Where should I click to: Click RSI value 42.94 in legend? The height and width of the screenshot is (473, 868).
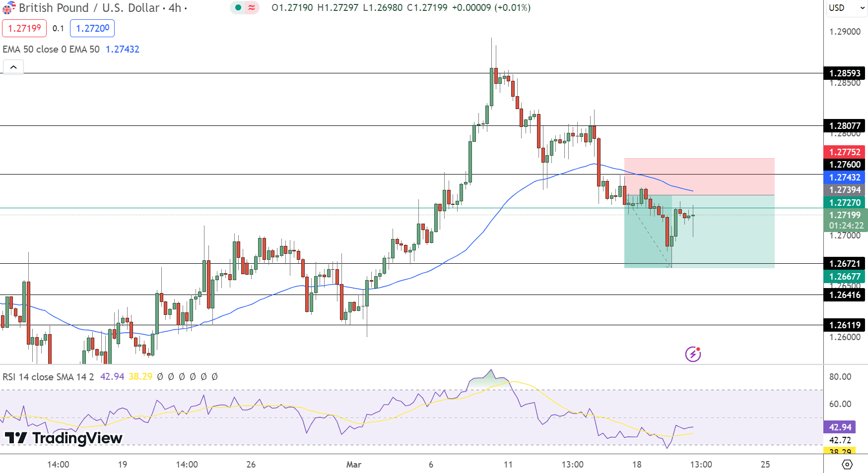[x=112, y=377]
